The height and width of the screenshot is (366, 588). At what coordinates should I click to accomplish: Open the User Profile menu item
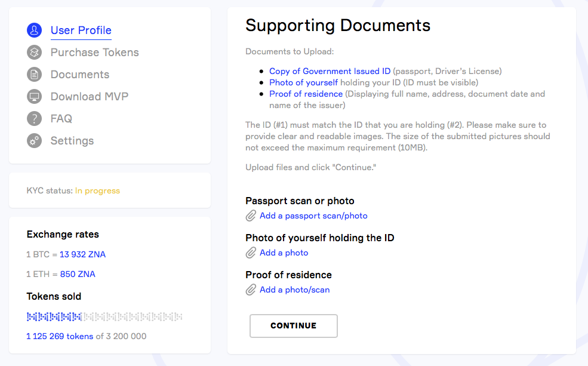(x=81, y=30)
